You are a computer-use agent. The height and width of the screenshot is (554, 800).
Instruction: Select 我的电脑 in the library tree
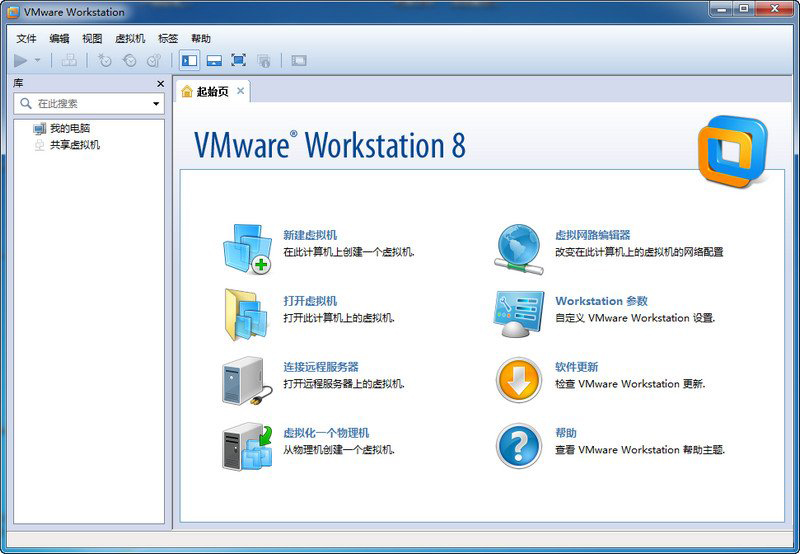coord(70,128)
